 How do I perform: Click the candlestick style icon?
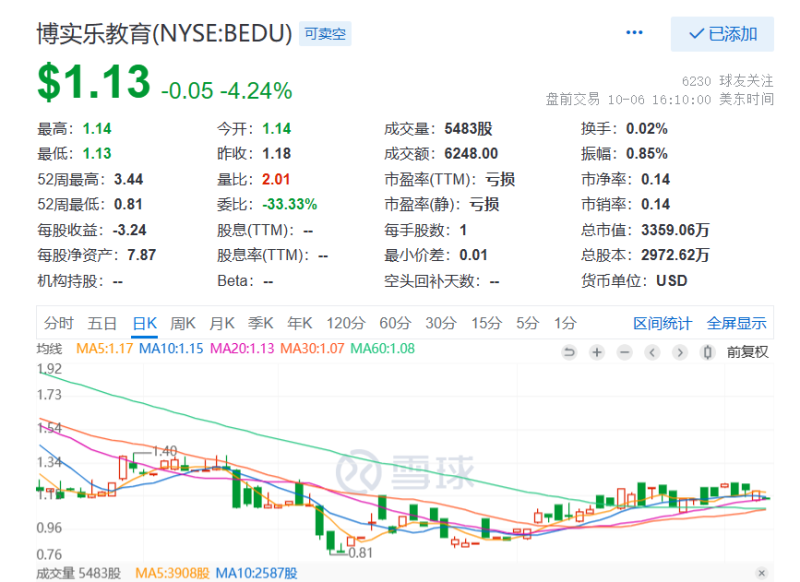point(707,352)
